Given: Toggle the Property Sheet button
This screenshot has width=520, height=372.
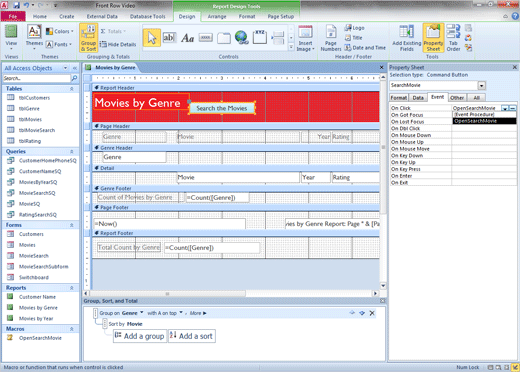Looking at the screenshot, I should 433,38.
